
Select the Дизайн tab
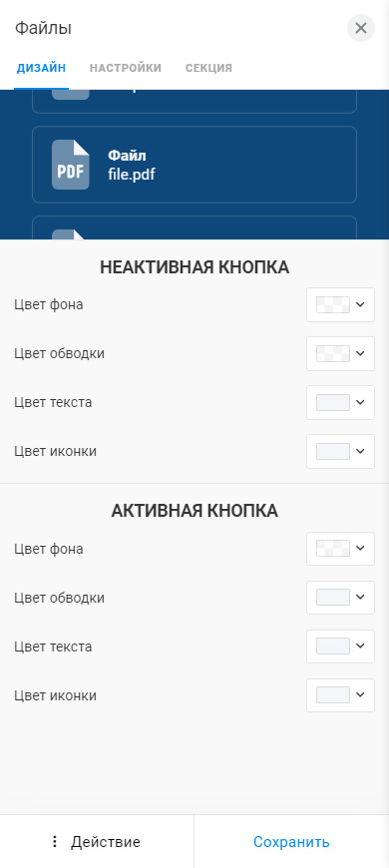42,68
